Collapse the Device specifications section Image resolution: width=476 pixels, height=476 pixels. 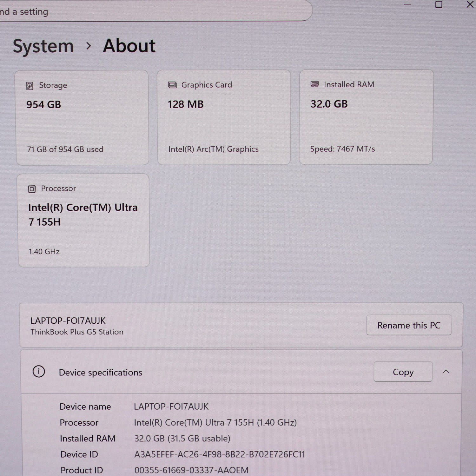coord(446,372)
